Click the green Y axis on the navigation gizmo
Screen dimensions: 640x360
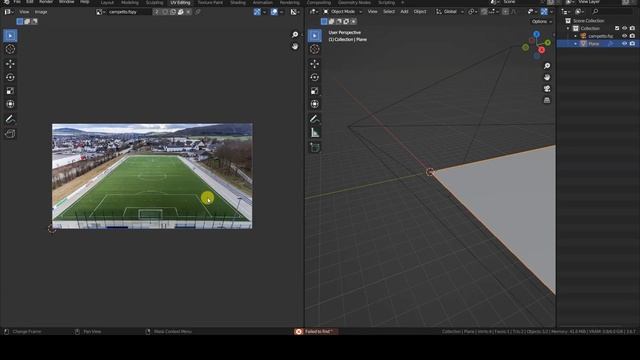coord(547,42)
